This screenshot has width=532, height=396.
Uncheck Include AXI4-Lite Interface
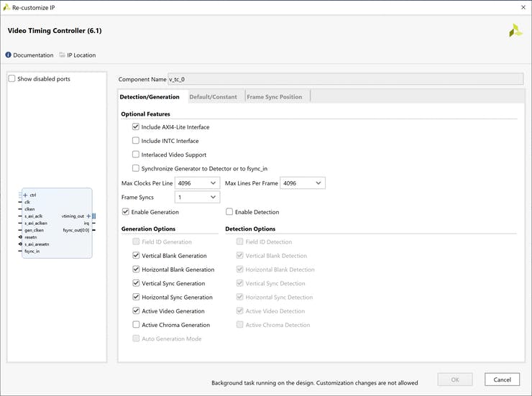point(136,127)
